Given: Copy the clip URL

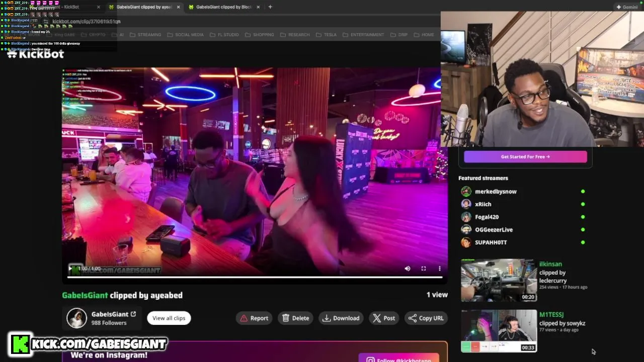Looking at the screenshot, I should (426, 318).
